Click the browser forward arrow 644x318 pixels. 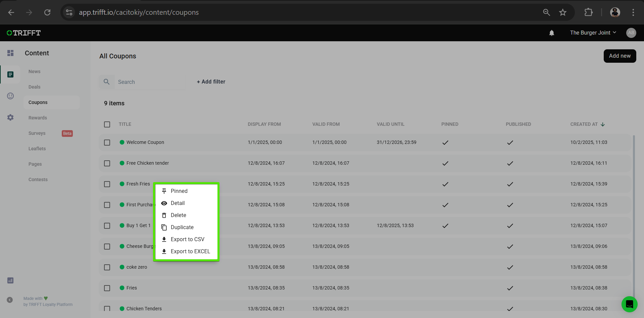click(x=29, y=12)
